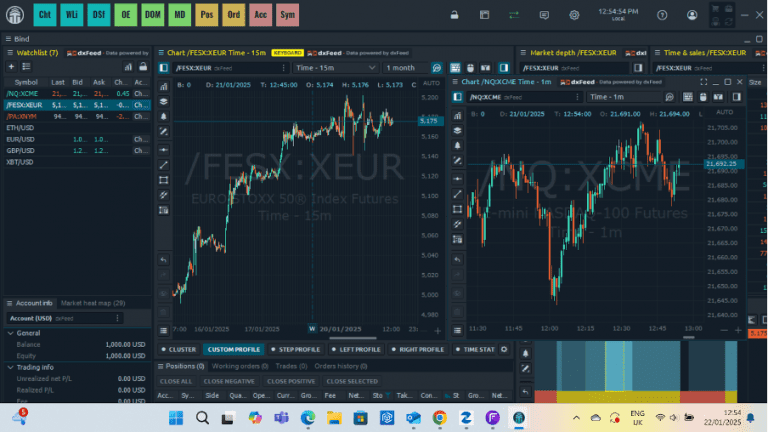Open the 1 month range dropdown
Screen dimensions: 768x432
click(412, 67)
